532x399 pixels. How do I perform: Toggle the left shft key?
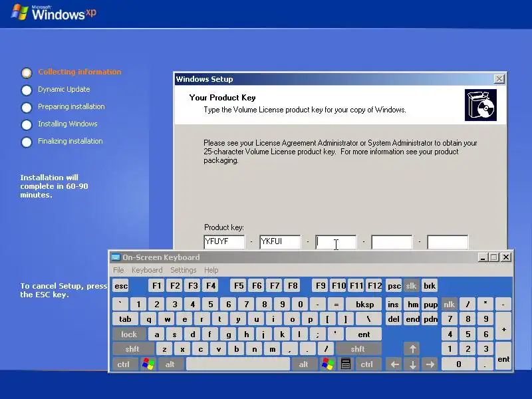tap(132, 348)
